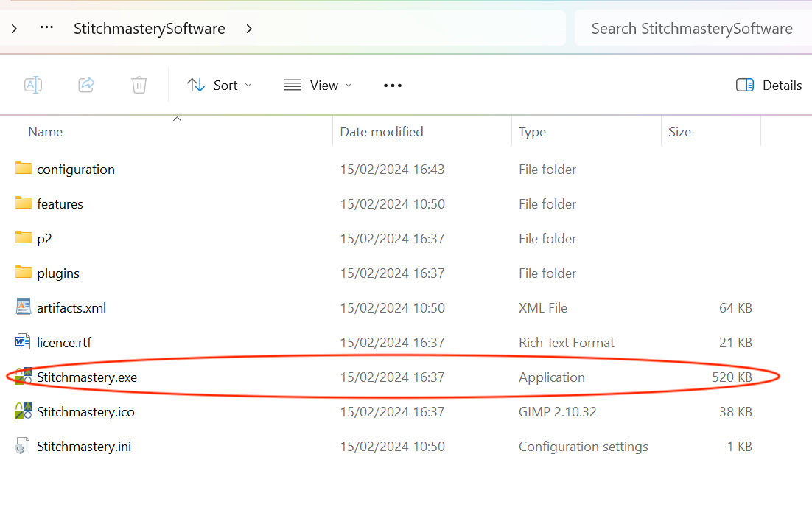Click the XML File type cell
This screenshot has height=516, width=812.
(x=543, y=308)
